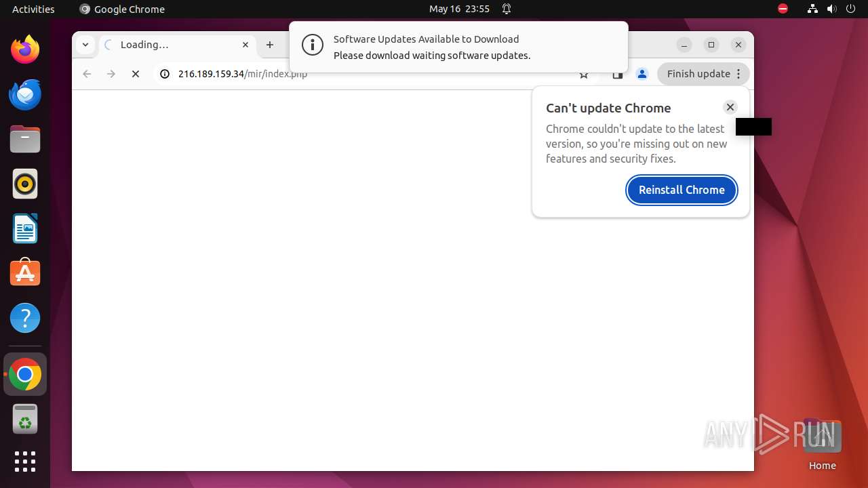868x488 pixels.
Task: Click Reinstall Chrome button
Action: (682, 190)
